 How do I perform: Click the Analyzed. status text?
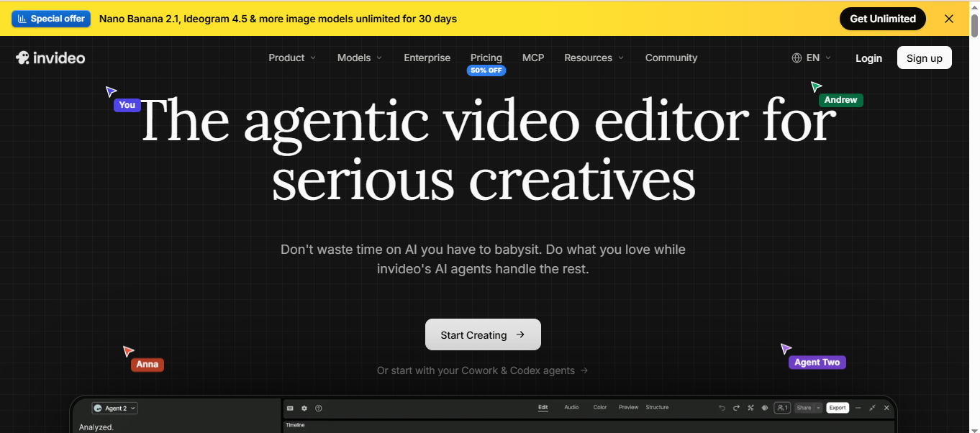click(96, 427)
